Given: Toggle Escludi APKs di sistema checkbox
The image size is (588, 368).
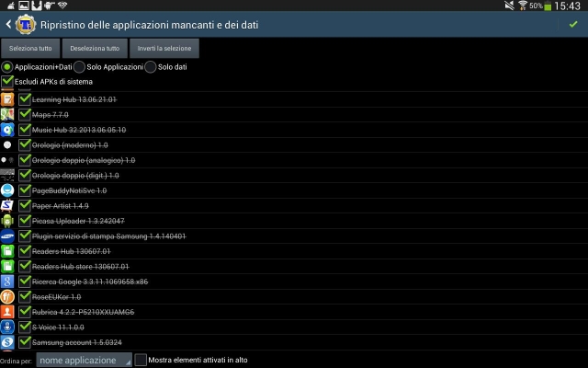Looking at the screenshot, I should pyautogui.click(x=7, y=81).
